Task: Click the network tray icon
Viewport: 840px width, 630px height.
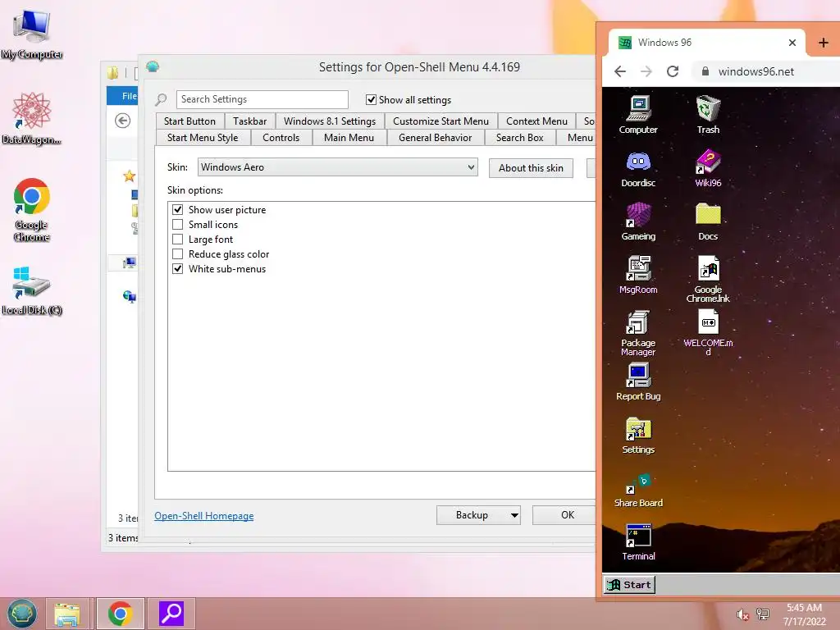Action: point(762,614)
